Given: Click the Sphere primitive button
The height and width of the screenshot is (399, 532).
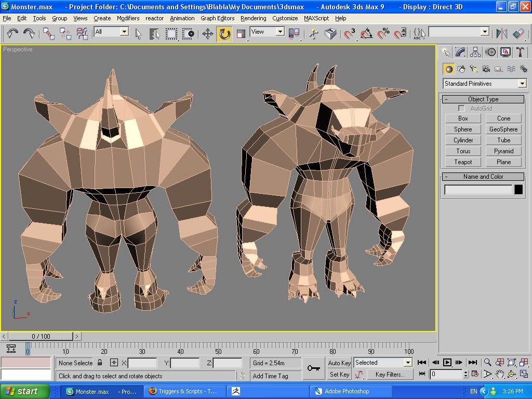Looking at the screenshot, I should pyautogui.click(x=463, y=129).
